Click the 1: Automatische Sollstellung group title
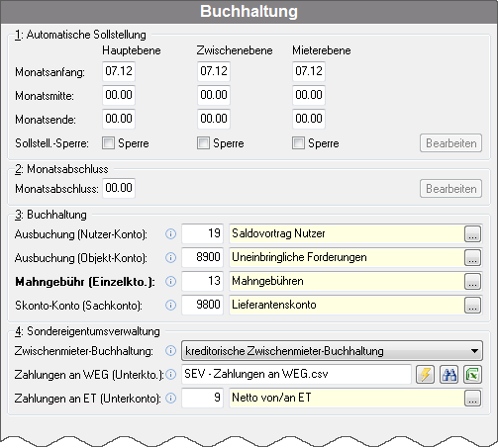 pyautogui.click(x=80, y=35)
